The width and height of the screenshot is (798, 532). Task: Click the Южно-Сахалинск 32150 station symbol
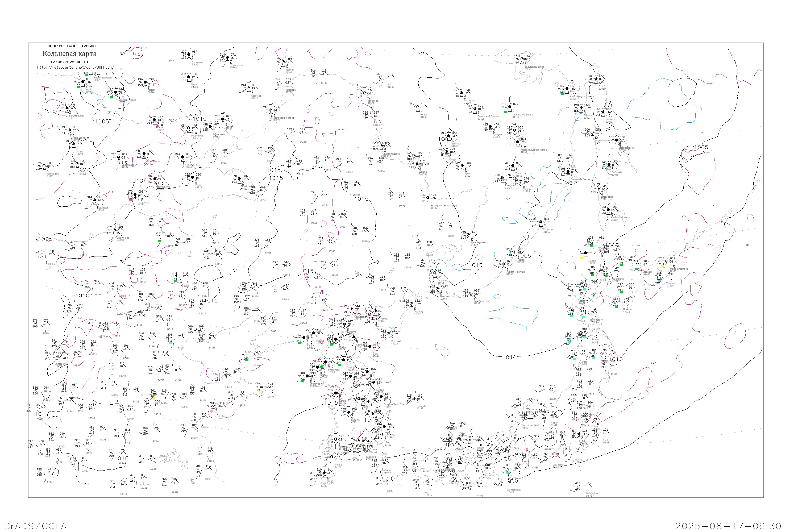608,210
